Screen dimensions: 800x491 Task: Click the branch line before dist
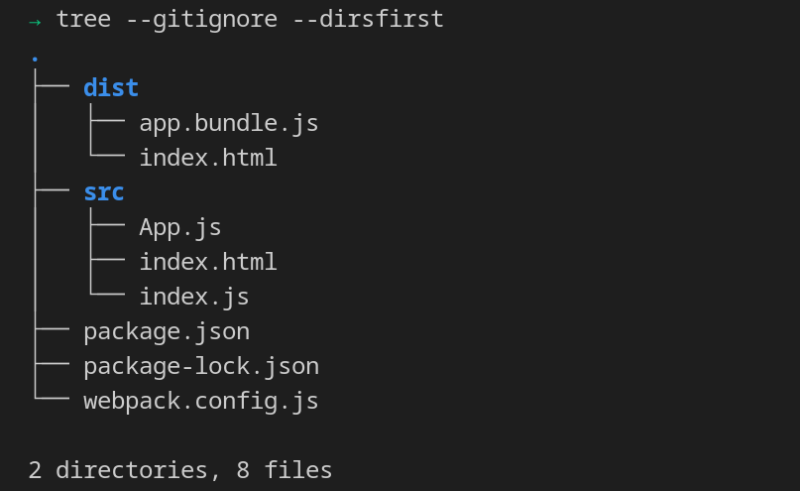tap(52, 86)
